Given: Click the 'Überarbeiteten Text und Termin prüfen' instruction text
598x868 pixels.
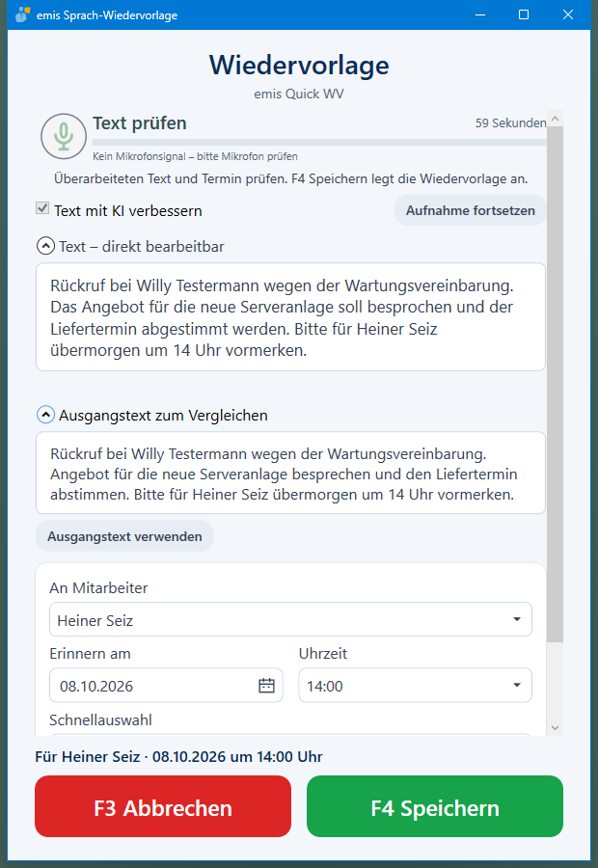Looking at the screenshot, I should click(290, 178).
